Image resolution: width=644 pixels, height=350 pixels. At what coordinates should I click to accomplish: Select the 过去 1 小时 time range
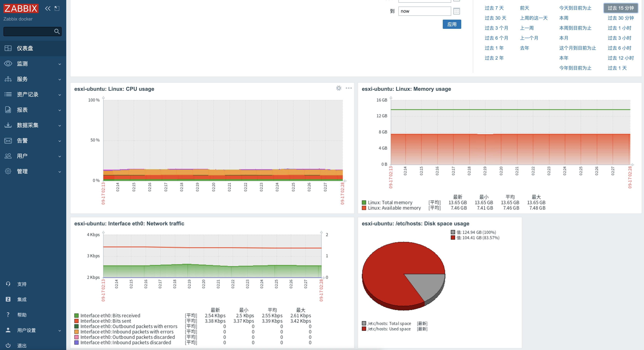pos(619,28)
